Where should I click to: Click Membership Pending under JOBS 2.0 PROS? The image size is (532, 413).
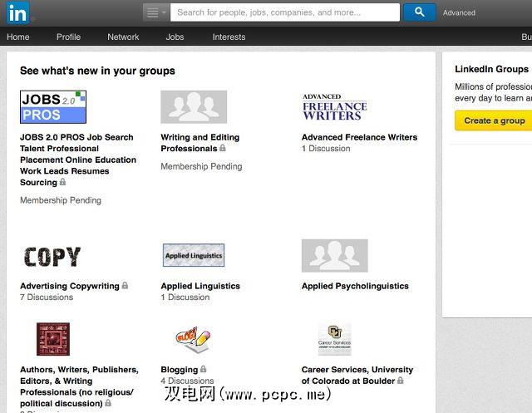coord(61,200)
